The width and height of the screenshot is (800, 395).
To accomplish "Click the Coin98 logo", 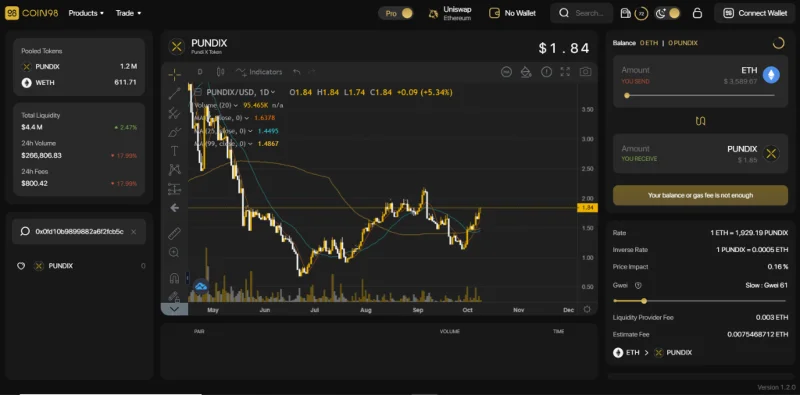I will pyautogui.click(x=32, y=13).
